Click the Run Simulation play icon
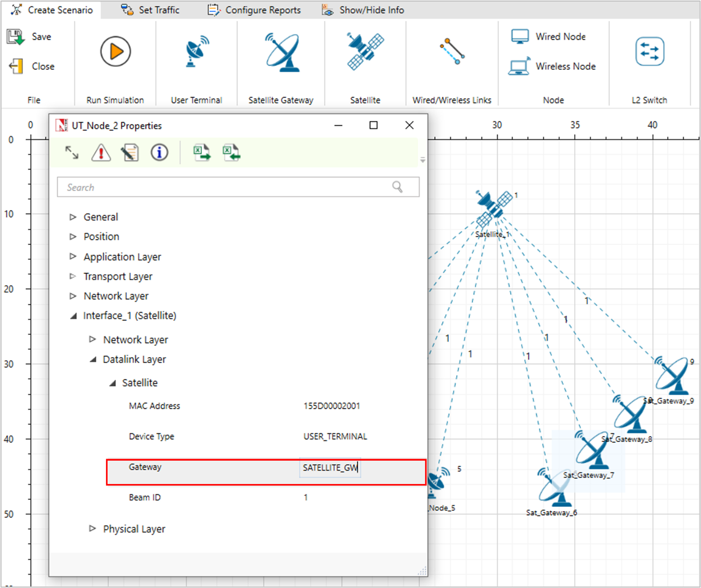Screen dimensions: 701x588 click(115, 51)
